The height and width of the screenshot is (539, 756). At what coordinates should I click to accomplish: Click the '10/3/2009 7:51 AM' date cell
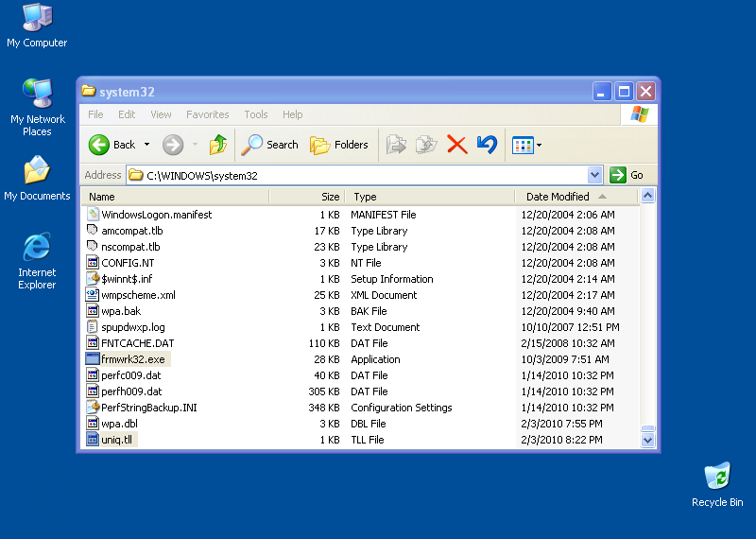565,359
